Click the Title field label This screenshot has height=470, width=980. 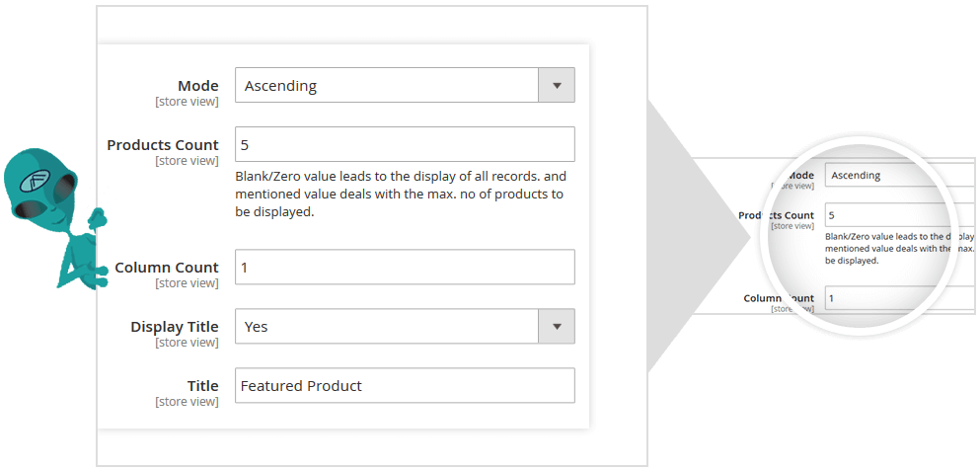[202, 386]
